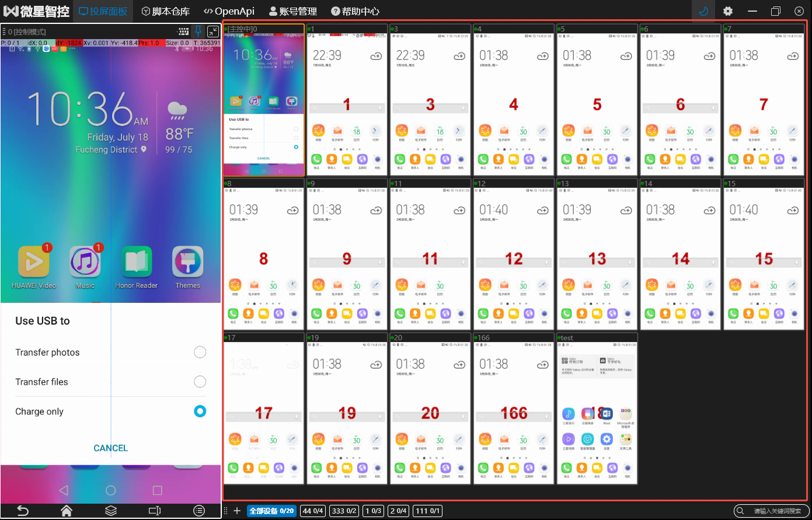
Task: Open the 账号管理 menu
Action: 293,11
